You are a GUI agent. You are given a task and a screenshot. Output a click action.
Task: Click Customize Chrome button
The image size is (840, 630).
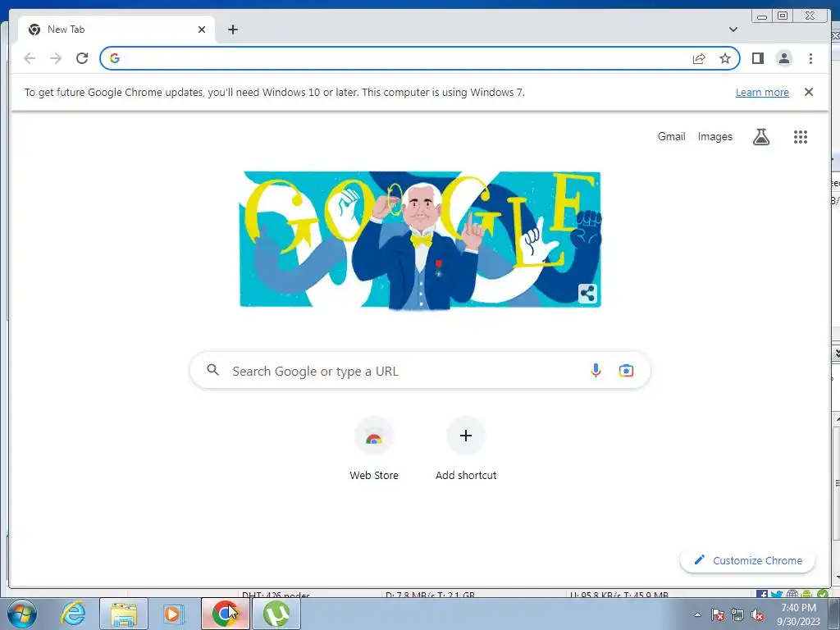pos(747,560)
